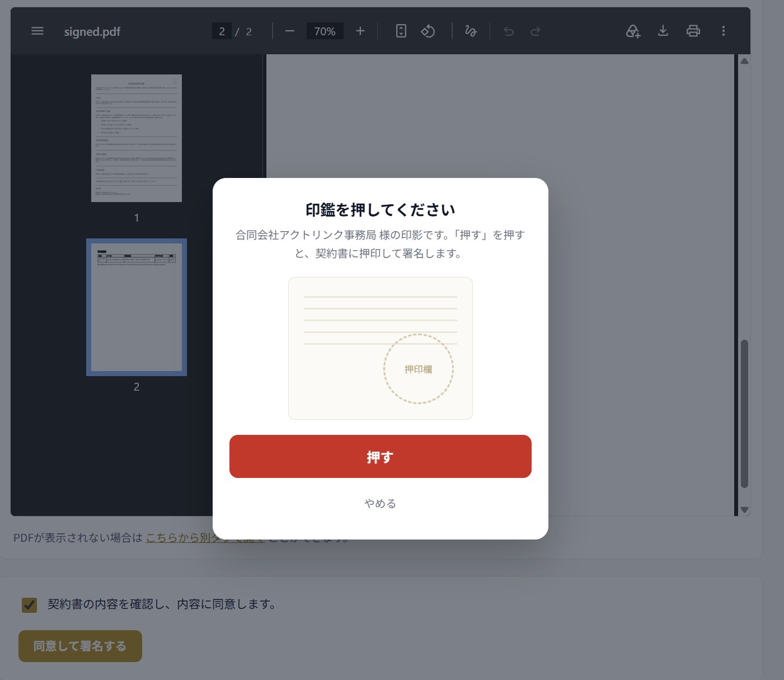
Task: Click the zoom in plus icon
Action: [x=360, y=31]
